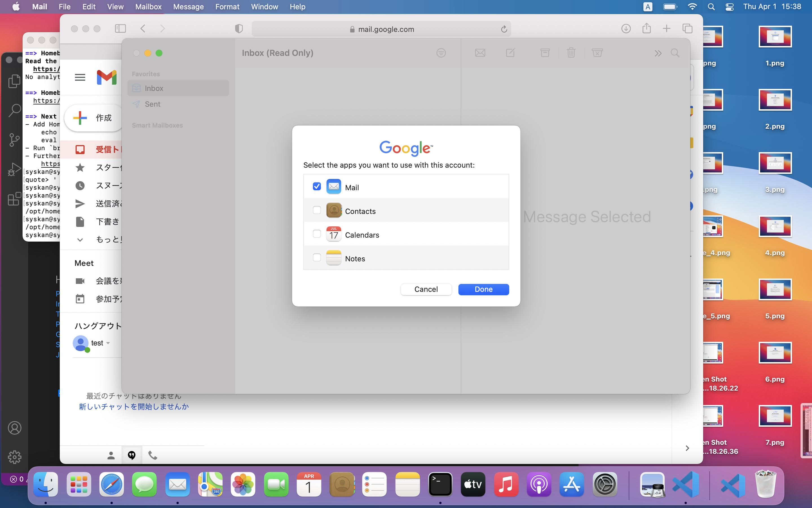
Task: Click VS Code Explorer icon
Action: (14, 81)
